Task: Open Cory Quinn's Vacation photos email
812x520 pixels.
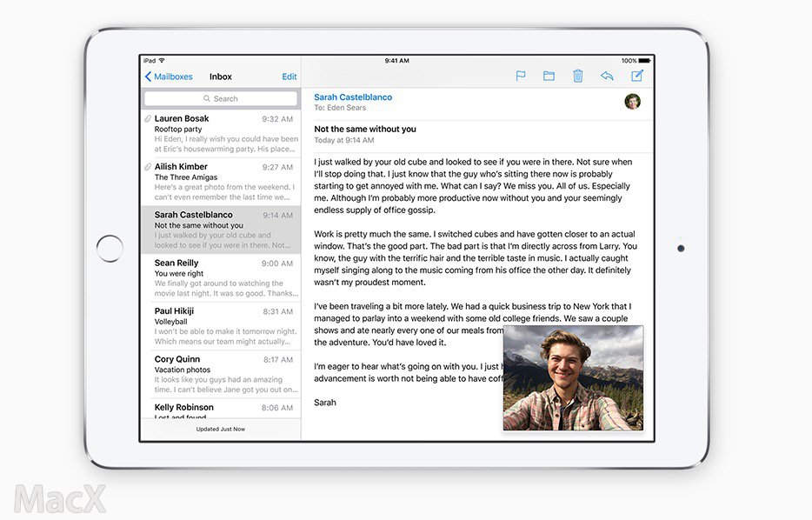Action: pos(221,374)
